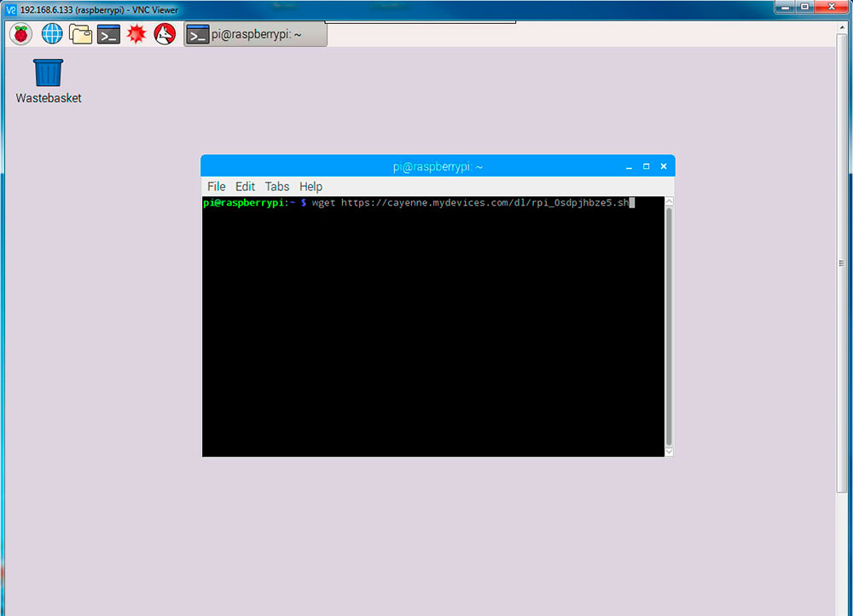Open the Edit menu in terminal
The height and width of the screenshot is (616, 853).
point(245,186)
